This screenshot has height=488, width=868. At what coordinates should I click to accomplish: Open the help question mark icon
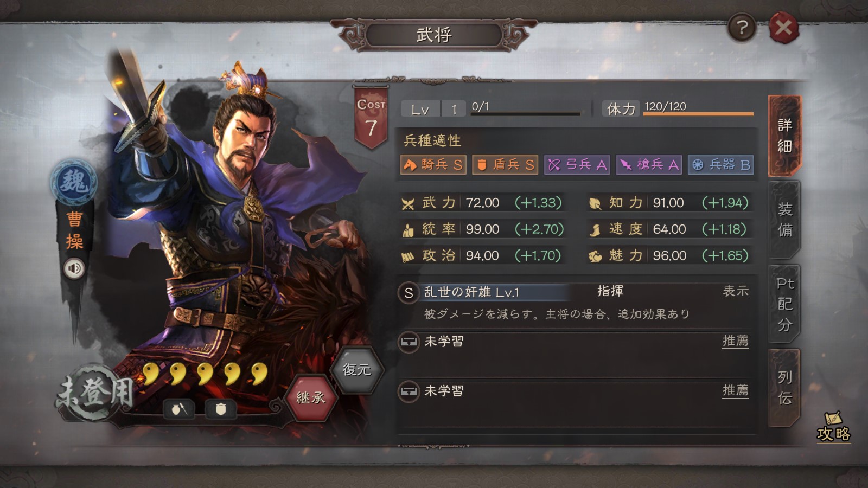742,27
